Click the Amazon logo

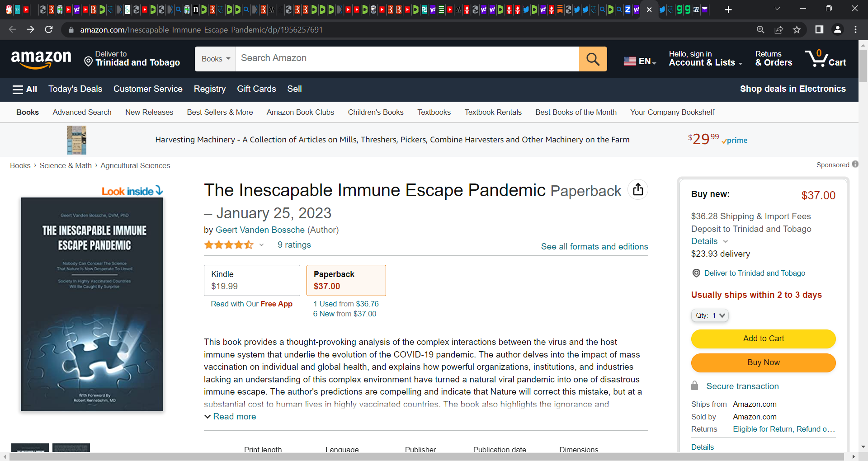click(x=41, y=59)
